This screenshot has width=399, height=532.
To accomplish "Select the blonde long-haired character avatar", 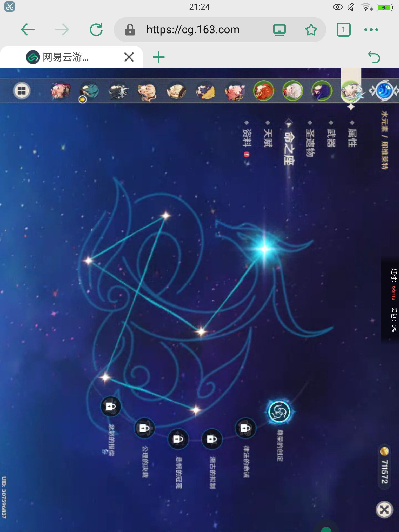I will (x=147, y=91).
